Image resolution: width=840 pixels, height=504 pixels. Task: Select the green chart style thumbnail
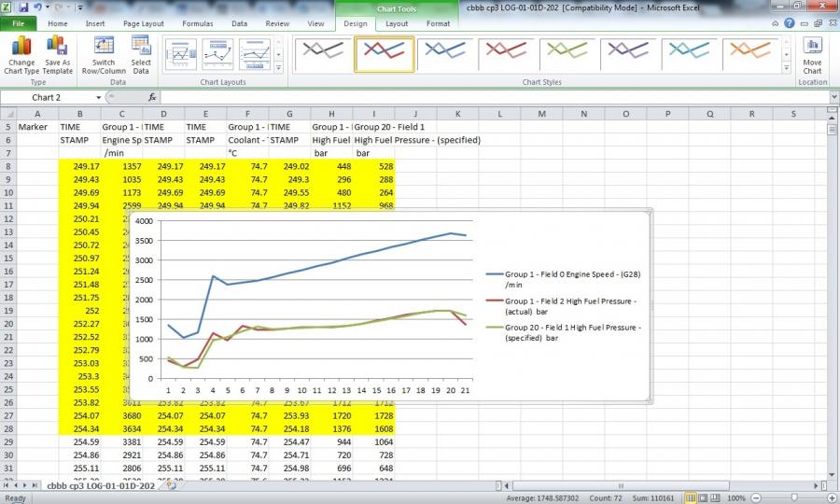567,54
